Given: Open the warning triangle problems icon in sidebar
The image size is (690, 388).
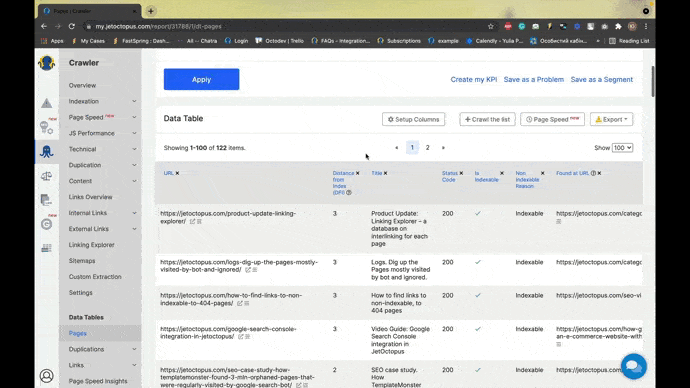Looking at the screenshot, I should pyautogui.click(x=46, y=103).
